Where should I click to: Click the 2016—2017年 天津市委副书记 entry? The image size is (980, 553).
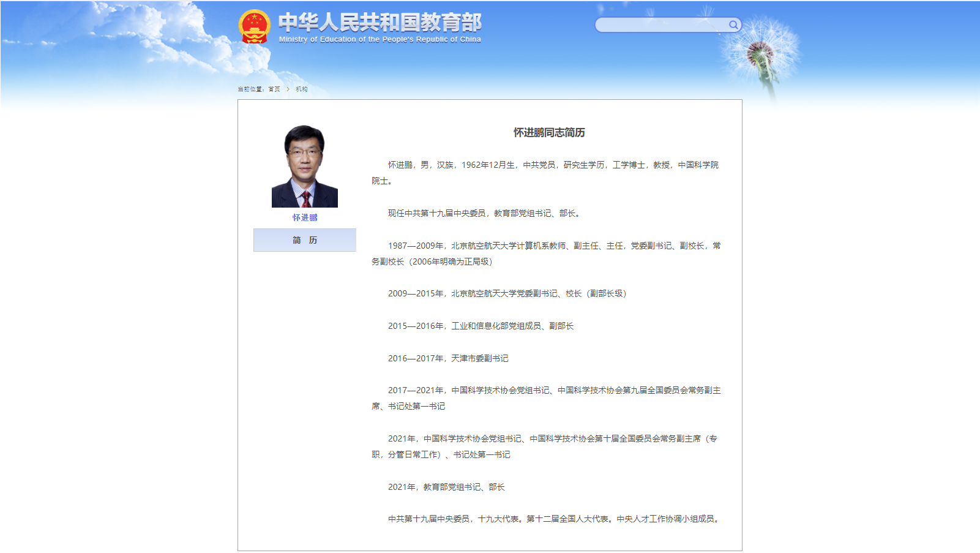click(448, 359)
